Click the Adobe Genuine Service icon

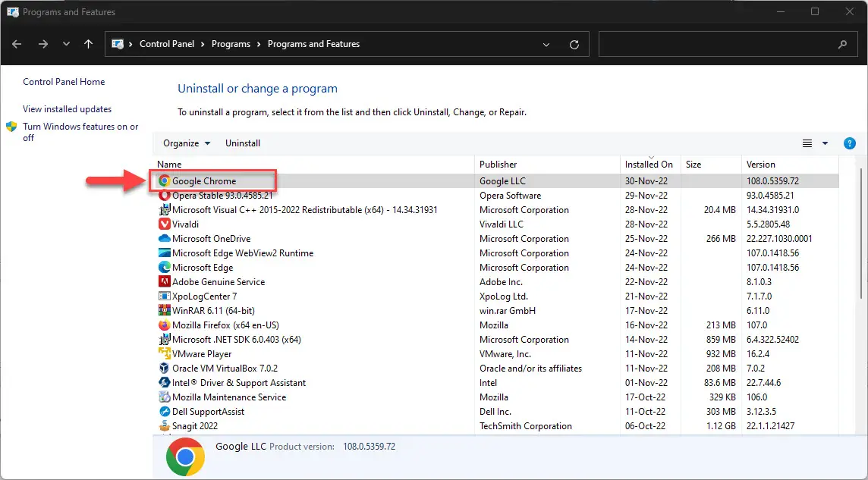pos(164,282)
